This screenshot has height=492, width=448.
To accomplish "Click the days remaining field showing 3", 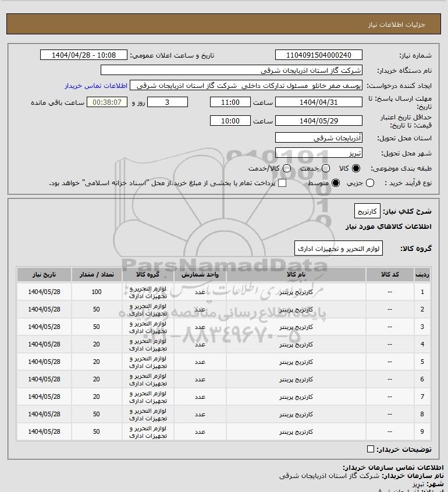I will click(168, 102).
